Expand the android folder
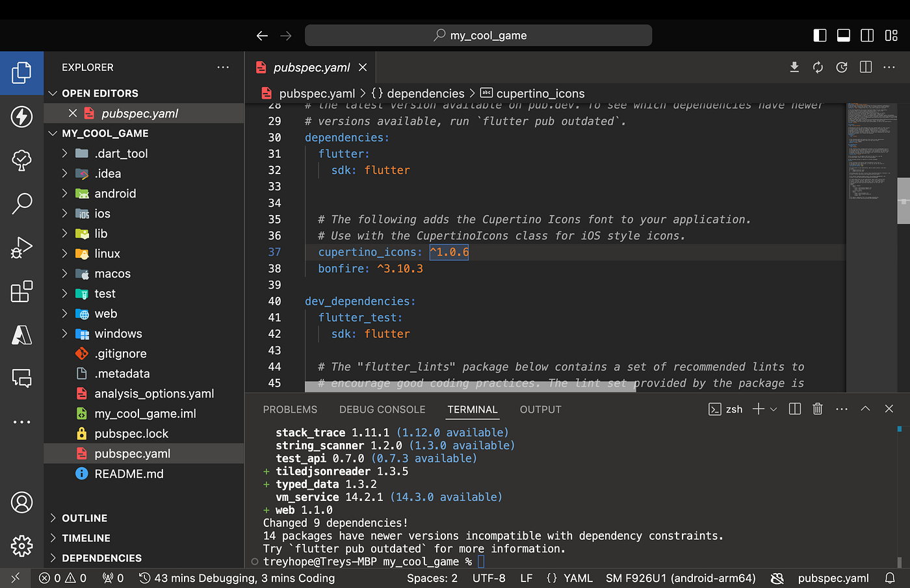910x588 pixels. coord(64,194)
